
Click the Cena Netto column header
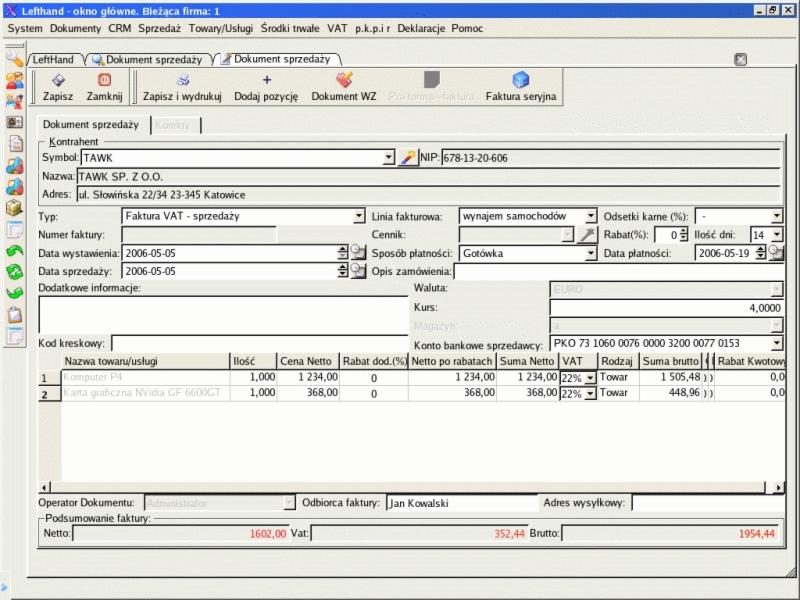(305, 361)
